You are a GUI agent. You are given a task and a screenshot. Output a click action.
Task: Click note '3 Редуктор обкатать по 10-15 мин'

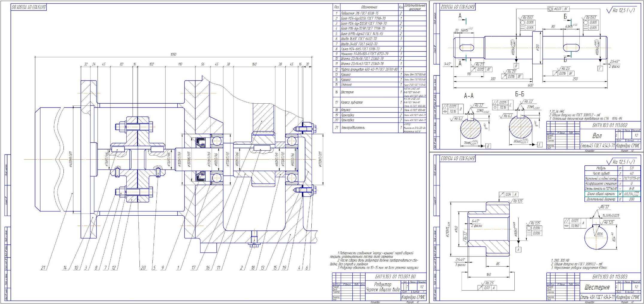point(378,268)
